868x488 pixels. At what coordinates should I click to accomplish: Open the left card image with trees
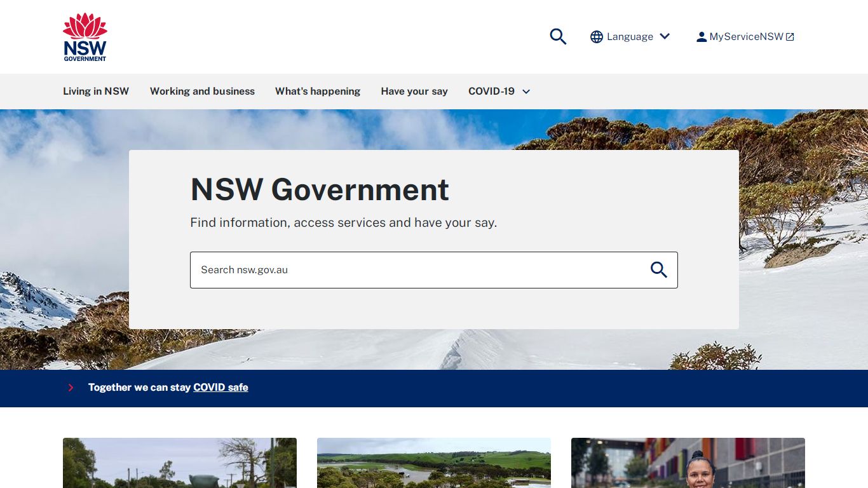coord(180,463)
